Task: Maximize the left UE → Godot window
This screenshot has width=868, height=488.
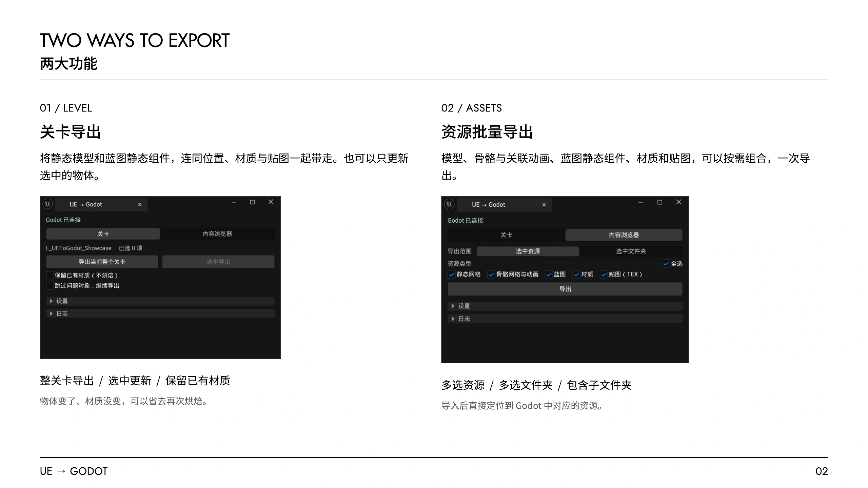Action: click(252, 202)
